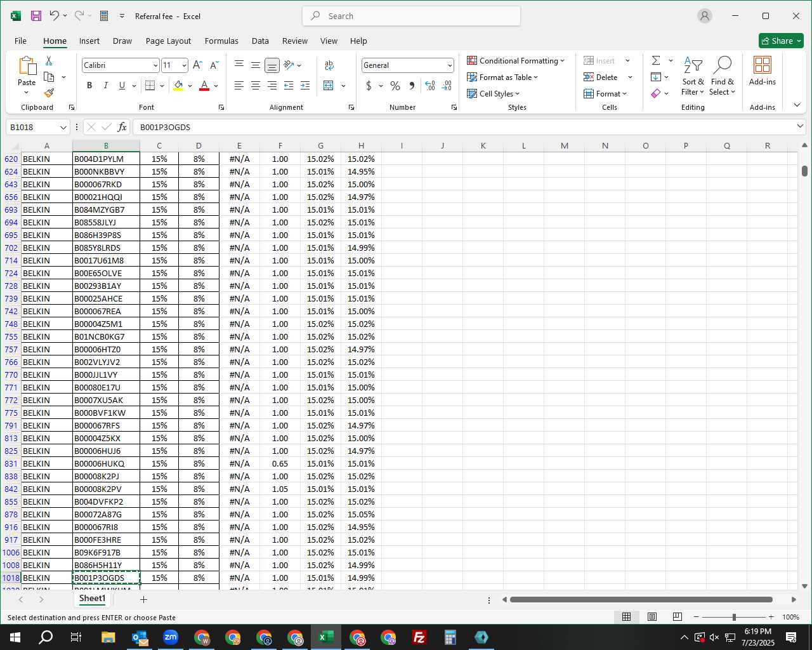Add a new sheet with plus button
Image resolution: width=812 pixels, height=650 pixels.
tap(144, 599)
